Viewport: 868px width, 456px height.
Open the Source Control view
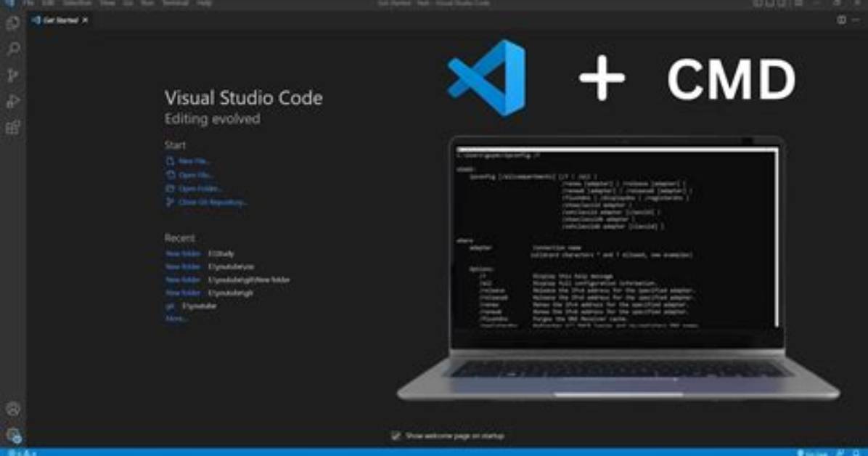(x=13, y=75)
